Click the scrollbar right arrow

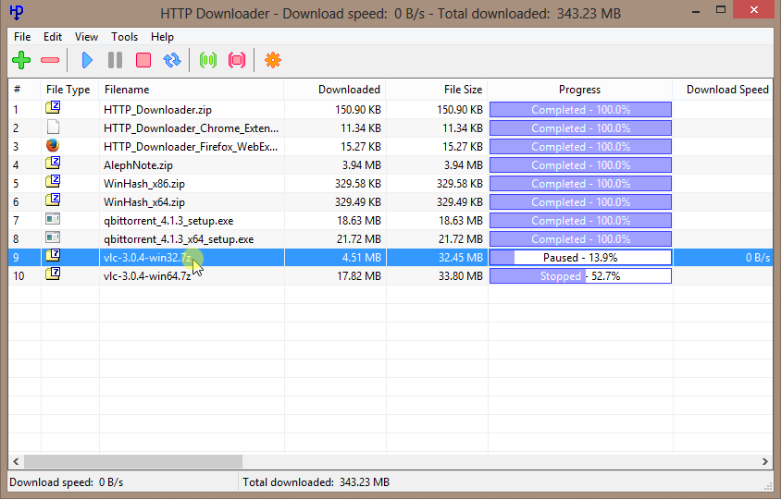coord(765,462)
